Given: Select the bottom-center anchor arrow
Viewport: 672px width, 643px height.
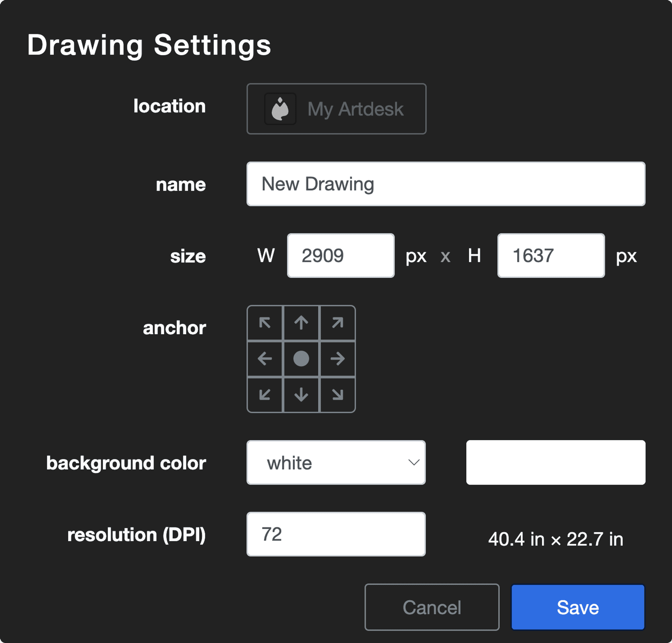Looking at the screenshot, I should 301,394.
